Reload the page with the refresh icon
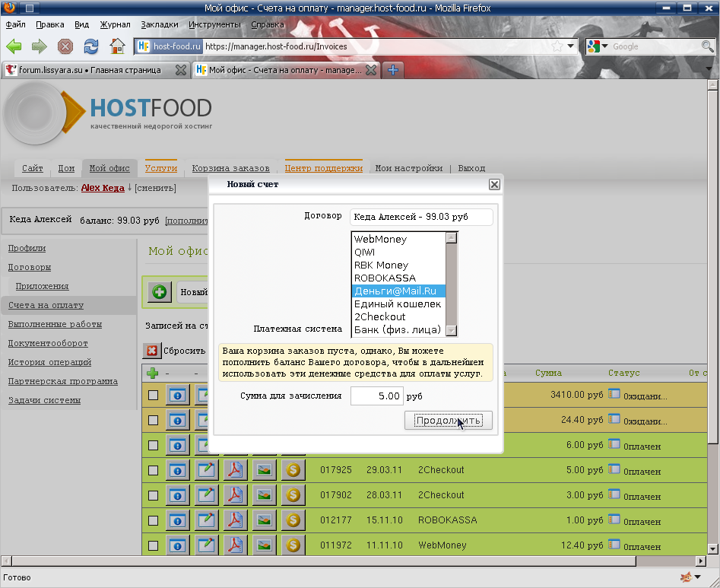Screen dimensions: 720x588 click(x=91, y=46)
